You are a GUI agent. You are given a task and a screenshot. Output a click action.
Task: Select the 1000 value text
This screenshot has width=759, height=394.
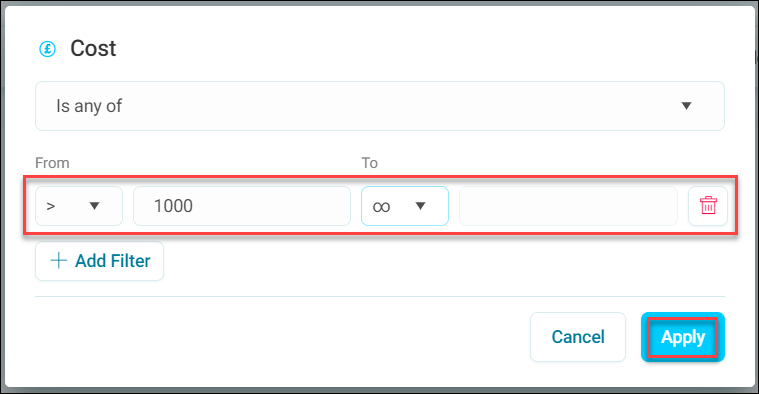point(173,206)
